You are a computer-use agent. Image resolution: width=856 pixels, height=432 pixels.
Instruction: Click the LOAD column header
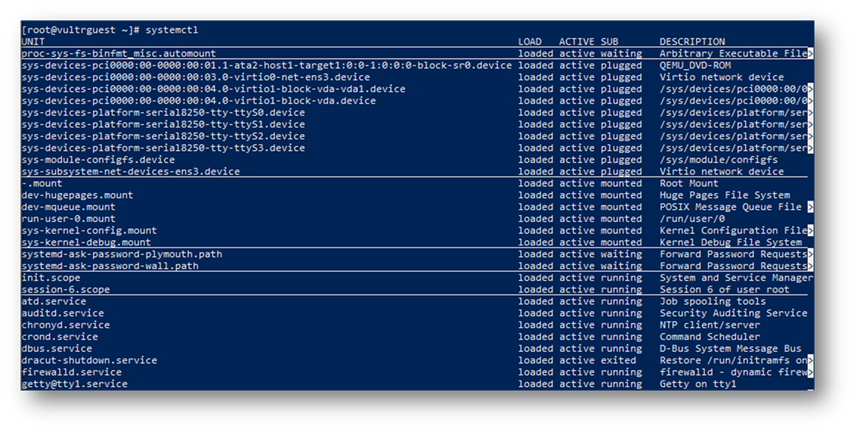pos(530,41)
